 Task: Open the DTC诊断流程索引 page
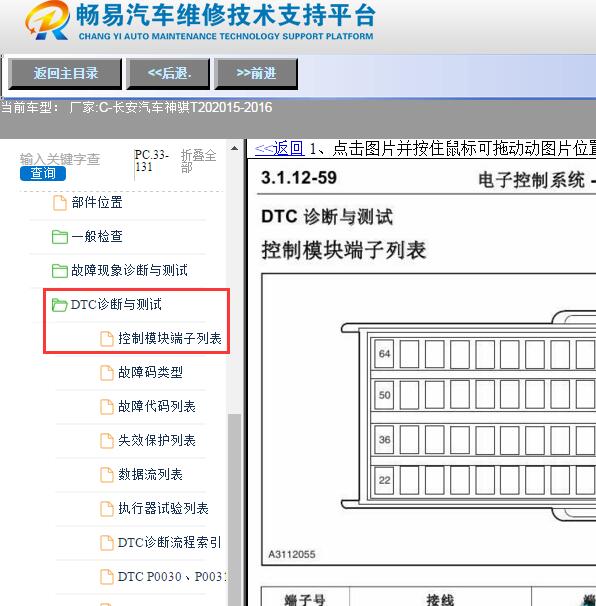[170, 543]
